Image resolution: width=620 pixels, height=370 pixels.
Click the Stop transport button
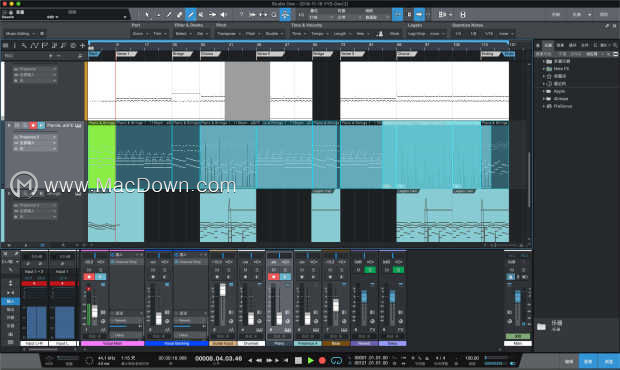[x=299, y=361]
